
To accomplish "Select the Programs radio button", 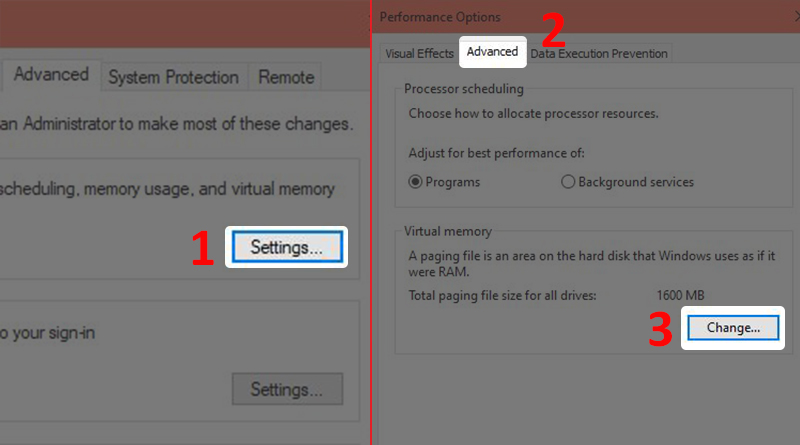I will [417, 182].
